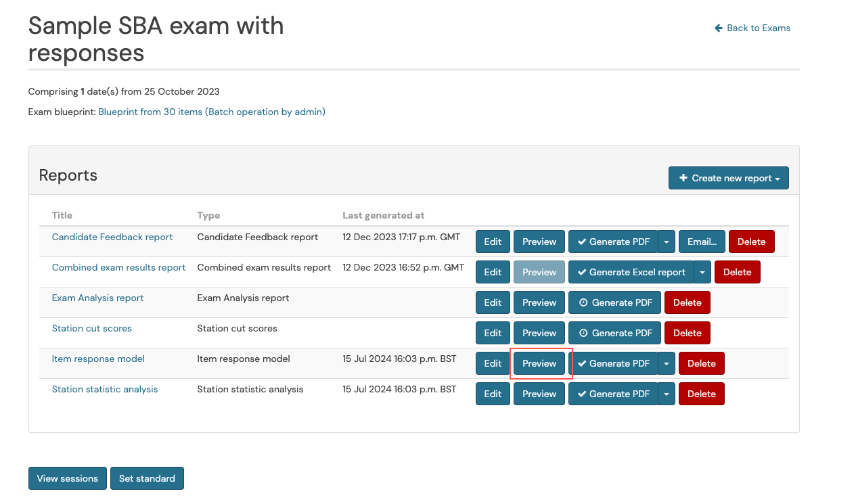Image resolution: width=856 pixels, height=504 pixels.
Task: Edit the Exam Analysis report
Action: [x=493, y=302]
